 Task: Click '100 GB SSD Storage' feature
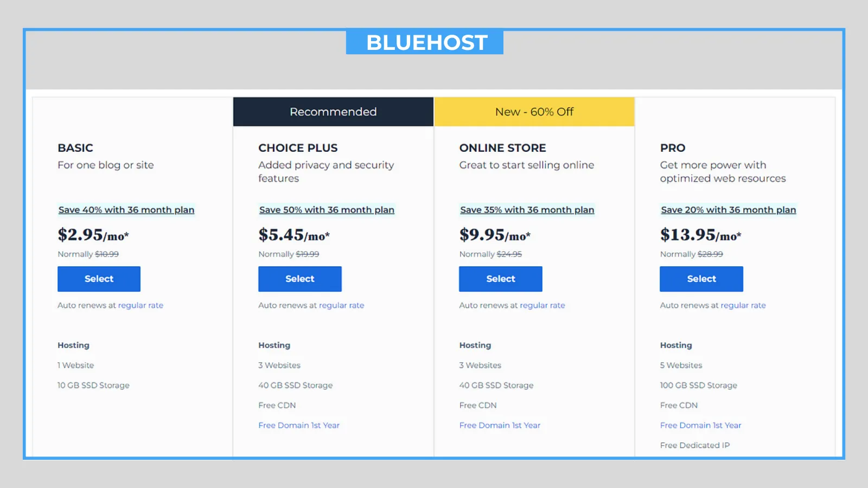[x=699, y=386]
